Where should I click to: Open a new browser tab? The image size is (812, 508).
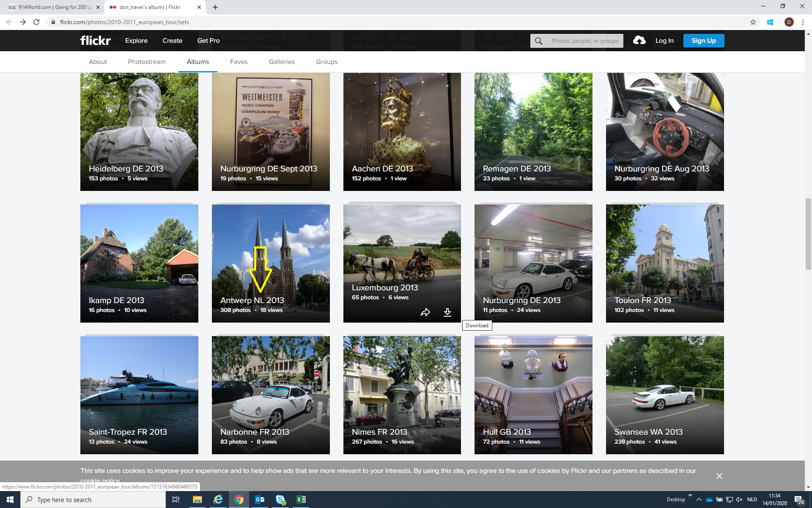[215, 7]
